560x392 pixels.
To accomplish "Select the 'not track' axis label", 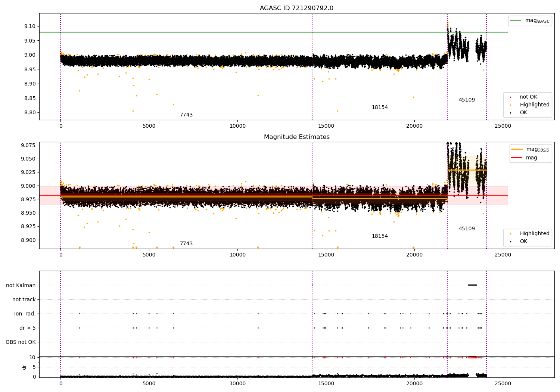I will point(24,299).
